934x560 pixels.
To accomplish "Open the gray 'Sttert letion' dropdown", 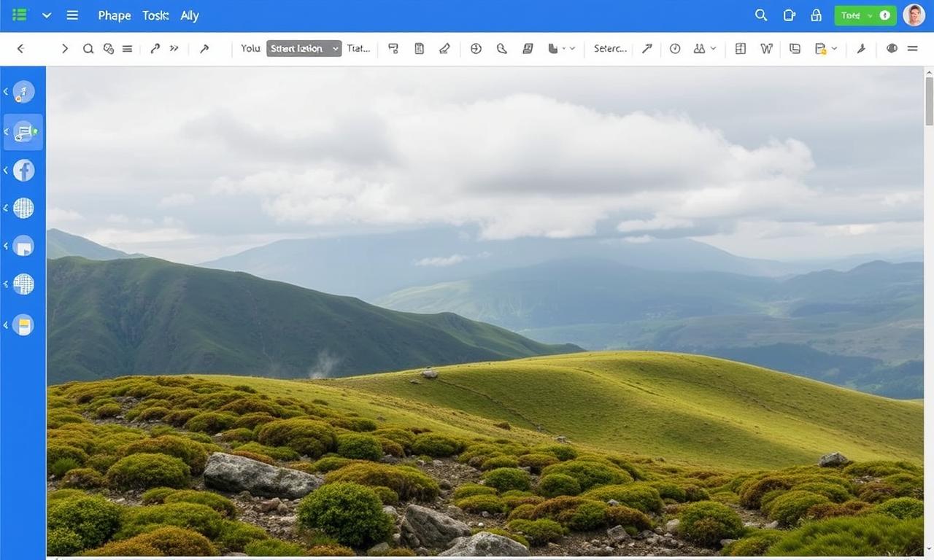I will tap(304, 49).
